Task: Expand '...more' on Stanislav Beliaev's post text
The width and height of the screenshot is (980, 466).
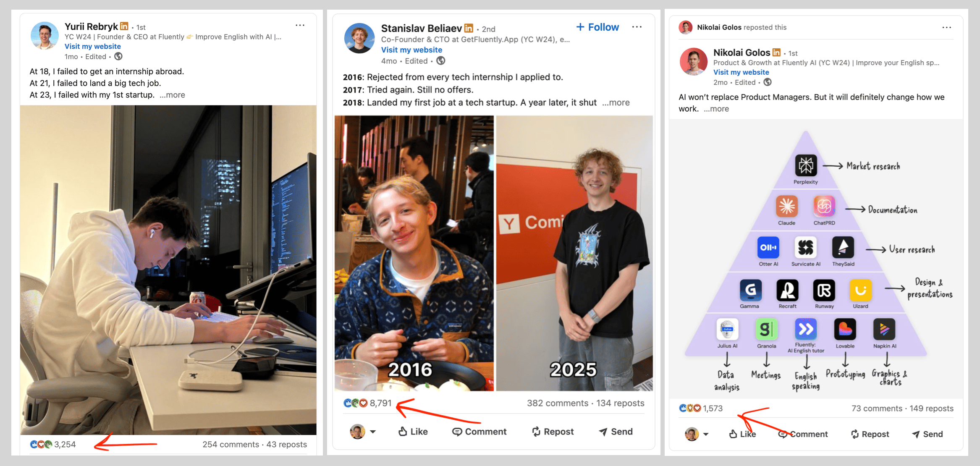Action: [x=616, y=102]
